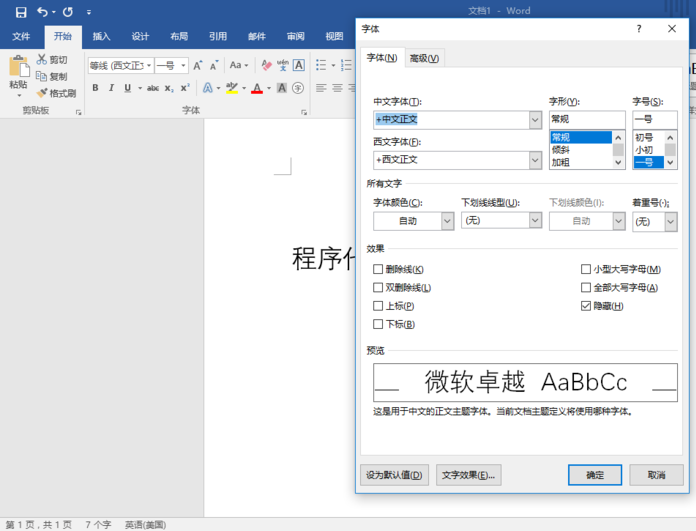Screen dimensions: 696x531
Task: Uncheck the 隐藏(H) checkbox
Action: tap(585, 306)
